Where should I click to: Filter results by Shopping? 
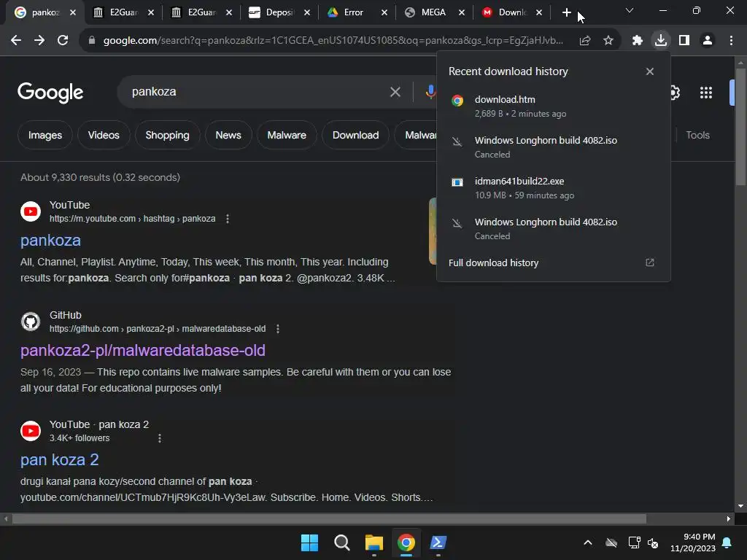(x=167, y=135)
